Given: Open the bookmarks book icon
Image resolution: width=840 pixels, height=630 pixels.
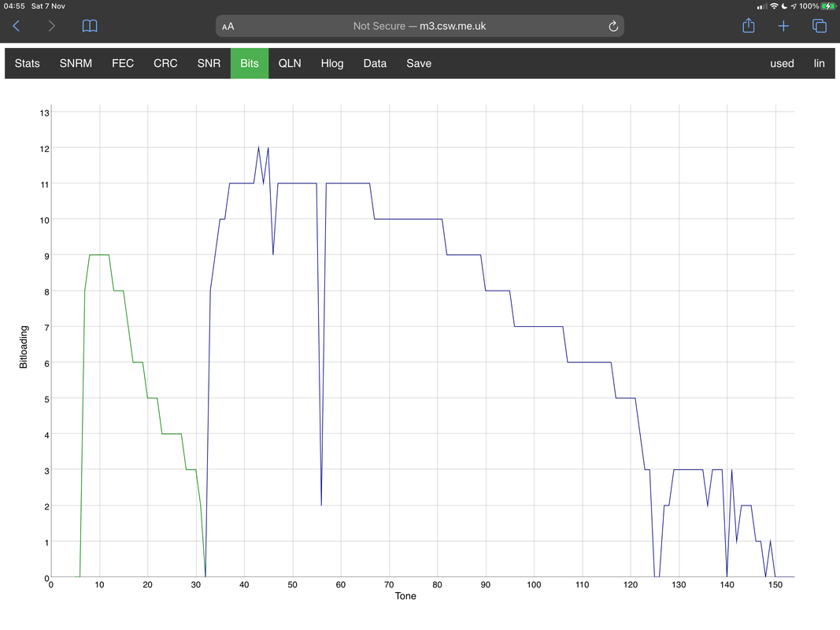Looking at the screenshot, I should coord(90,26).
